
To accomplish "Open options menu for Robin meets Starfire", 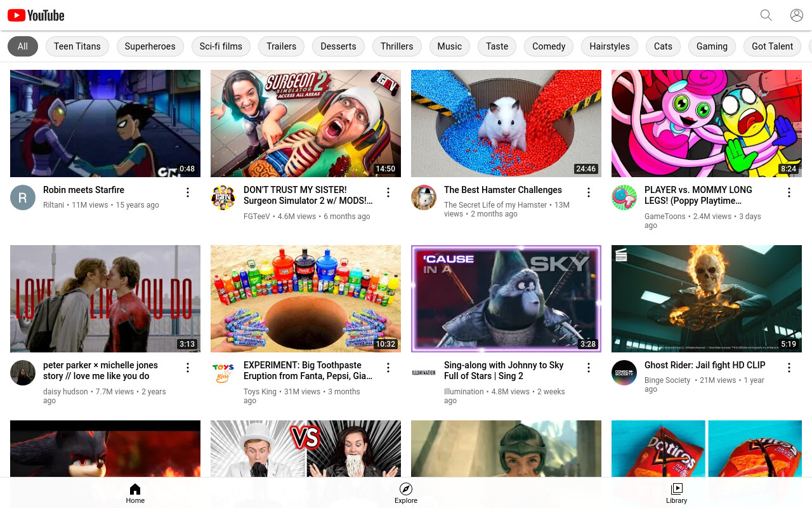I will click(x=188, y=192).
